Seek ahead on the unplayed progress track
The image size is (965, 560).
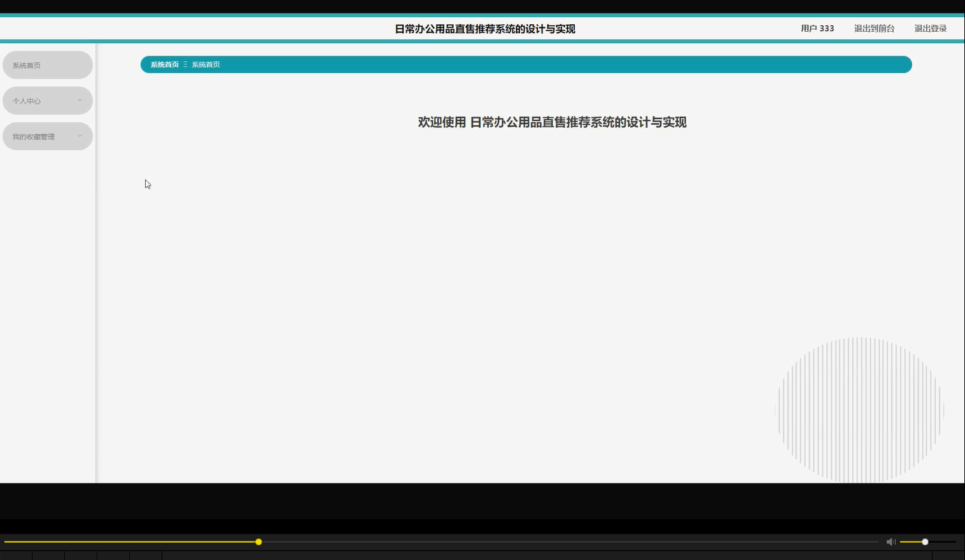coord(570,542)
